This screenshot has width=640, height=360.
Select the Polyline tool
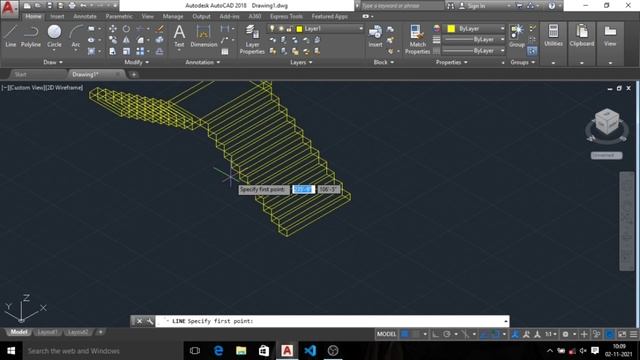[x=31, y=36]
